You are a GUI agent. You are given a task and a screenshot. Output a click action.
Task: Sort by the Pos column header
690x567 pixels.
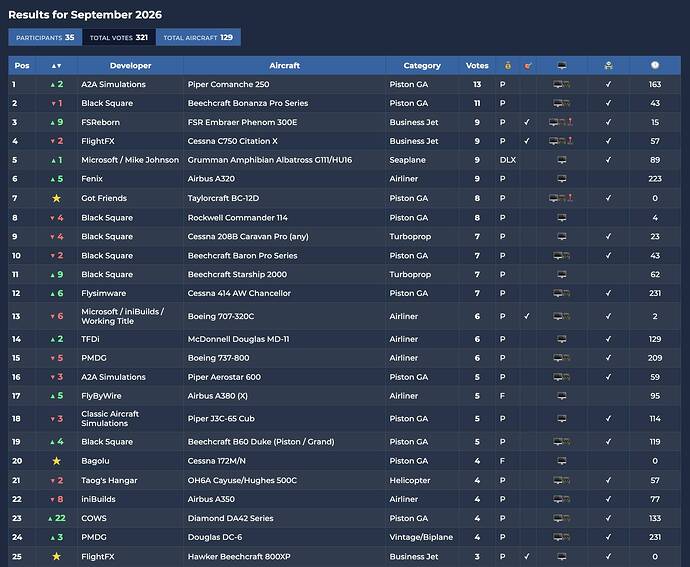coord(22,66)
